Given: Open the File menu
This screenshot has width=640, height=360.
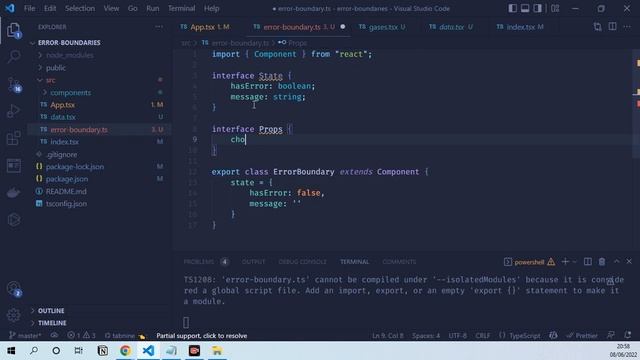Looking at the screenshot, I should tap(29, 9).
